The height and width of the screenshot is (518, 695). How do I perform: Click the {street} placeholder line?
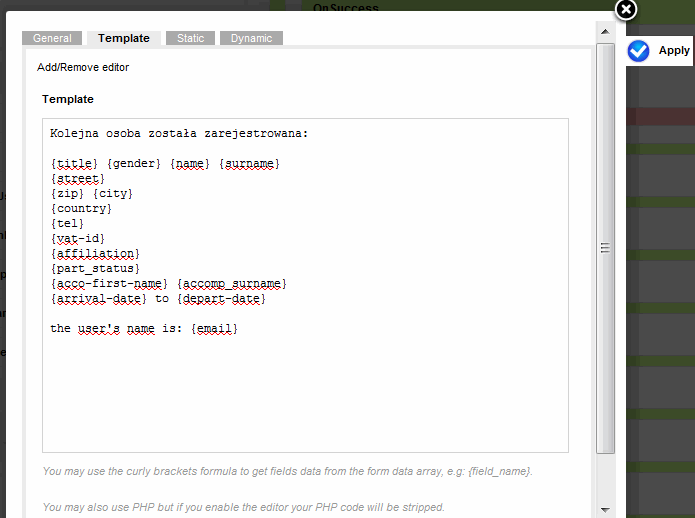(x=78, y=179)
